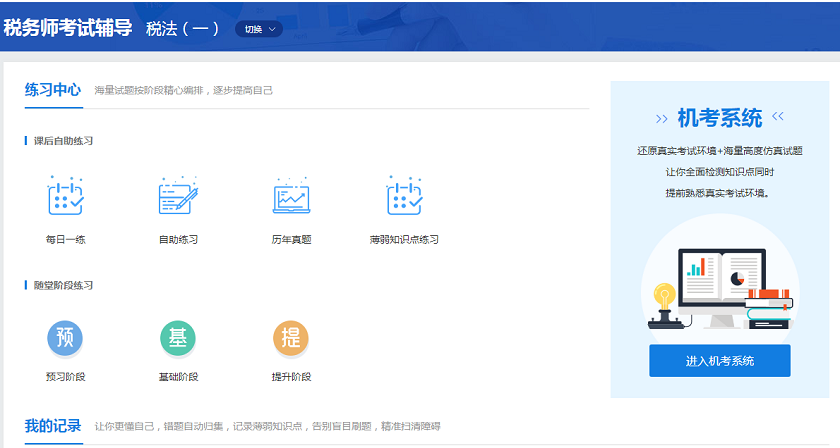Click the 机考系统 heading
The height and width of the screenshot is (448, 840).
[x=719, y=118]
